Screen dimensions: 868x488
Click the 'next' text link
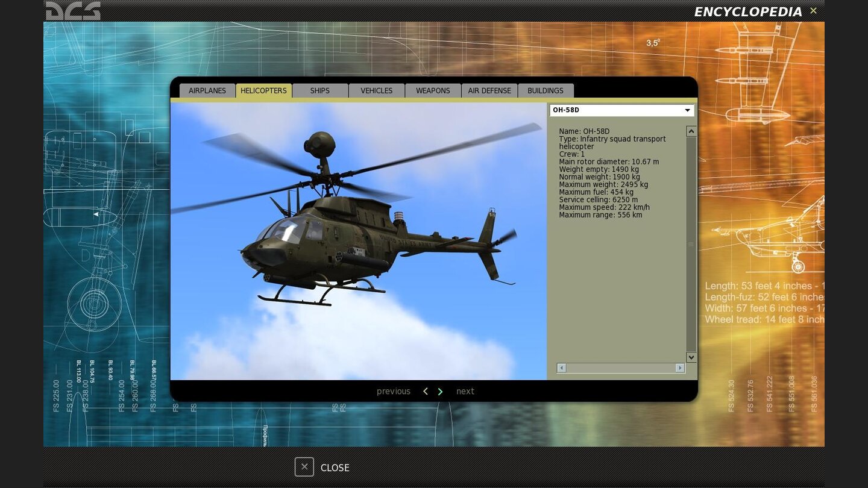tap(465, 392)
